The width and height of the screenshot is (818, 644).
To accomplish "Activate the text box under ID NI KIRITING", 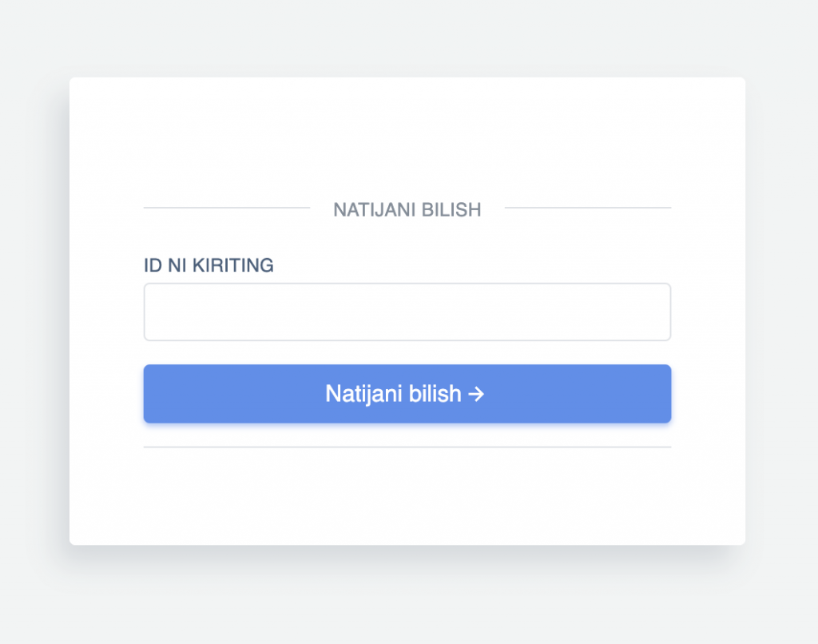I will [x=407, y=312].
